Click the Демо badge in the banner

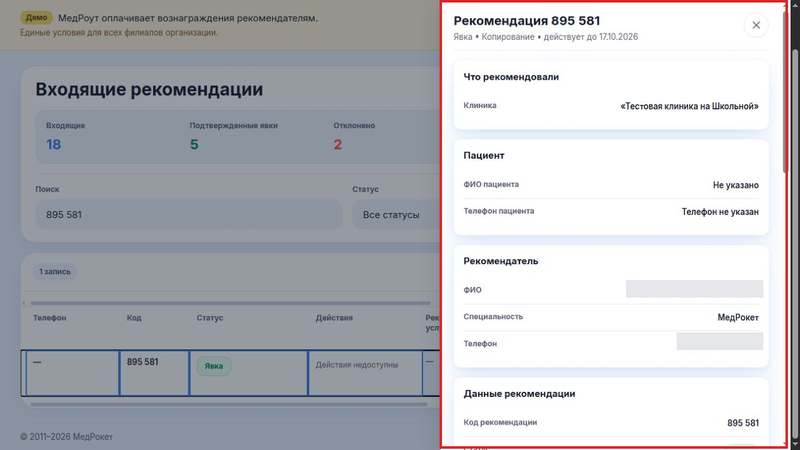pyautogui.click(x=37, y=17)
